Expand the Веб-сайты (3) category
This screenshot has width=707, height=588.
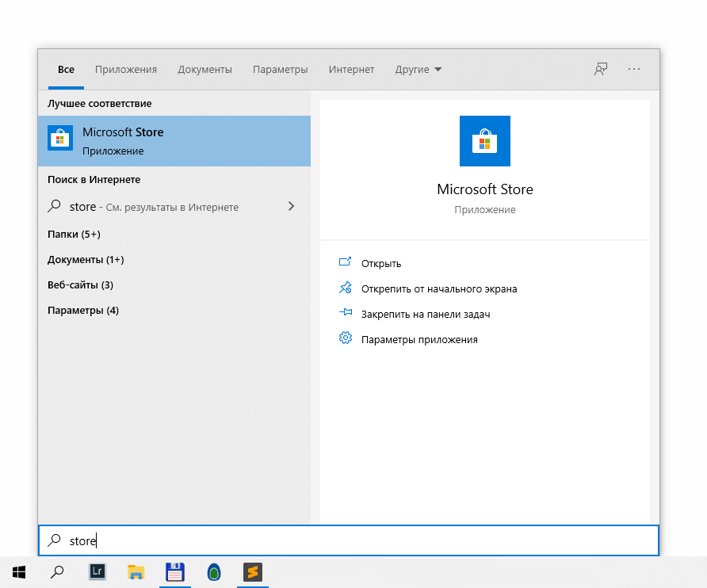tap(80, 285)
